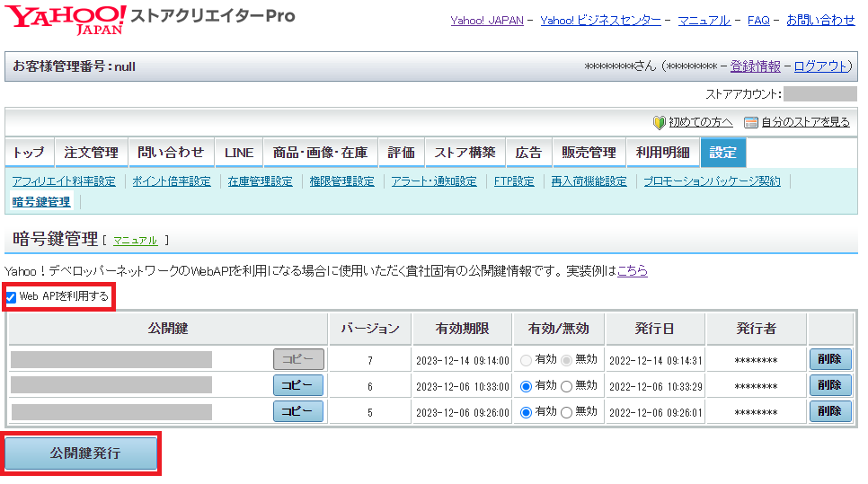
Task: Click the store window icon beside 自分のストアを見る
Action: (x=750, y=122)
